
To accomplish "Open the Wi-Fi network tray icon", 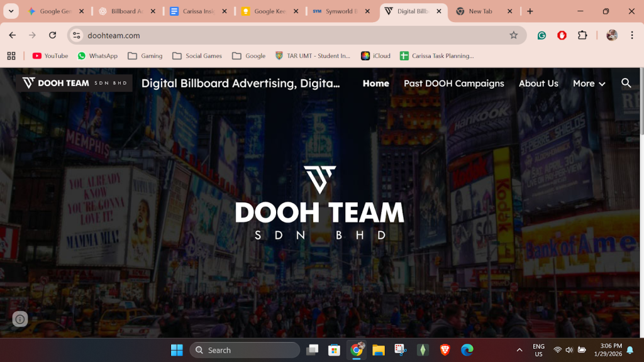I will (557, 350).
